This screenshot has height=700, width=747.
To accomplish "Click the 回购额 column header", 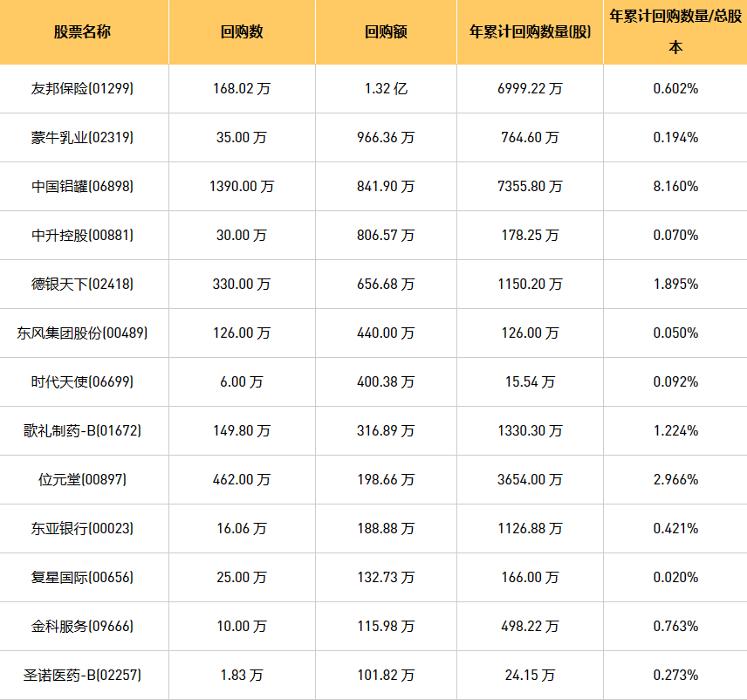I will 386,32.
